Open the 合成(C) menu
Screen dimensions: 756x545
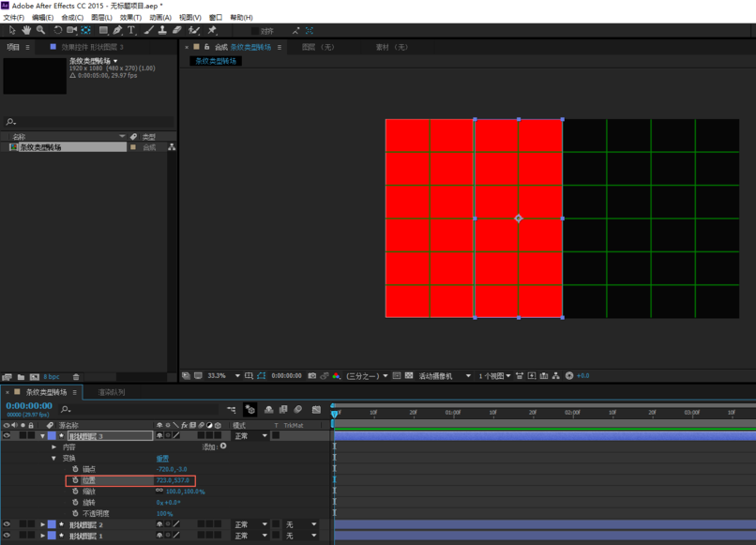[x=72, y=18]
